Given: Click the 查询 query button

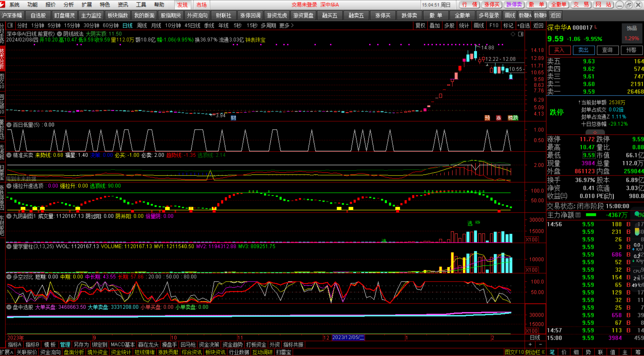Looking at the screenshot, I should click(607, 50).
